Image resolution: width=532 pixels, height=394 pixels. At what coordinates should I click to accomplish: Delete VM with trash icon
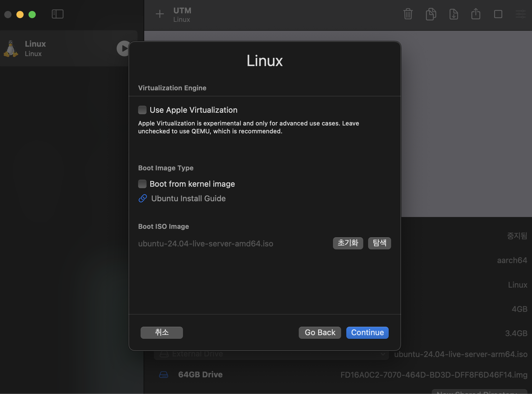(408, 14)
